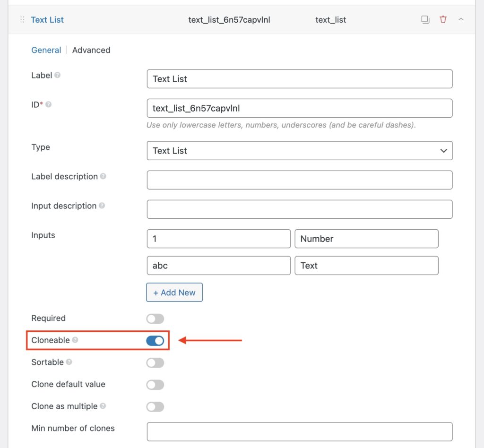Grab the drag handle beside Text List
Screen dimensions: 484x448
[22, 19]
